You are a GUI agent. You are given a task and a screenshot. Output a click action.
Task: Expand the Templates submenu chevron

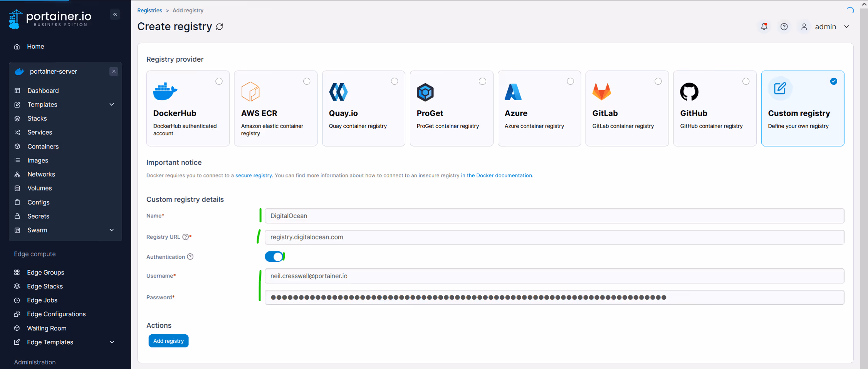[x=112, y=104]
